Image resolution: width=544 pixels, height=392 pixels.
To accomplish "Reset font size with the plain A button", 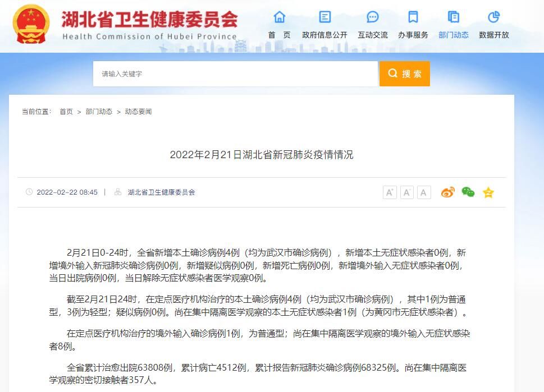I will coord(424,193).
